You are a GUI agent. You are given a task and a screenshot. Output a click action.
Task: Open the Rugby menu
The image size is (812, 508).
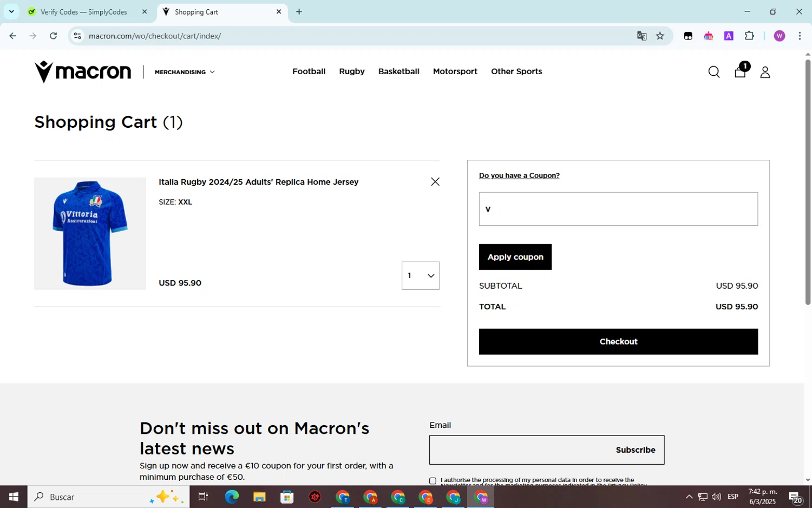pyautogui.click(x=352, y=71)
